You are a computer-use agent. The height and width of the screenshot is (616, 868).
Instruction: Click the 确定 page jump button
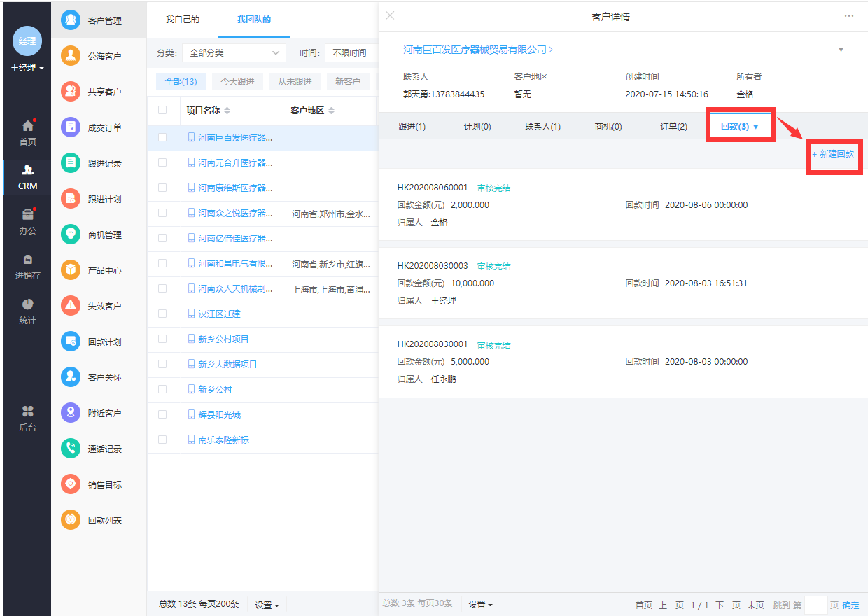point(850,605)
